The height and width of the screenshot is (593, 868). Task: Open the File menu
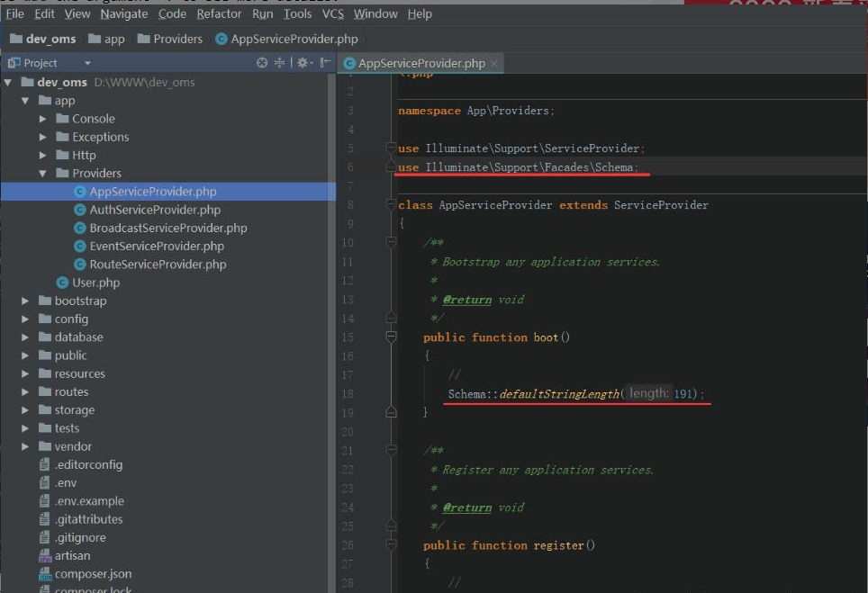15,13
